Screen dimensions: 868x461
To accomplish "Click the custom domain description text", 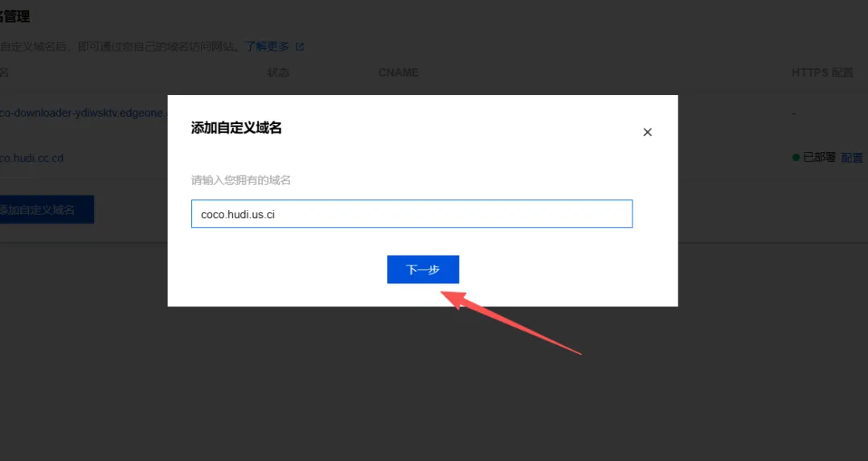I will coord(120,47).
